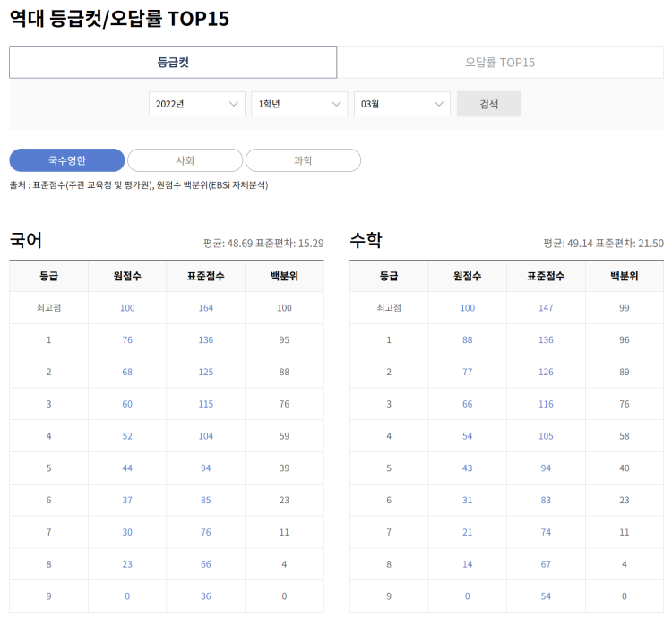Click the 수학 section heading
The height and width of the screenshot is (635, 672).
click(x=366, y=240)
